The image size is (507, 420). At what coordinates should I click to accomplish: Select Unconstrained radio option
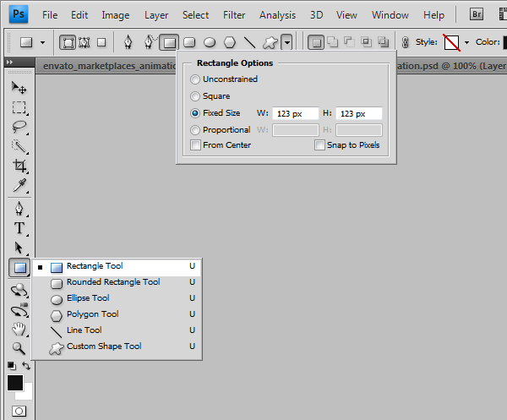pos(195,79)
